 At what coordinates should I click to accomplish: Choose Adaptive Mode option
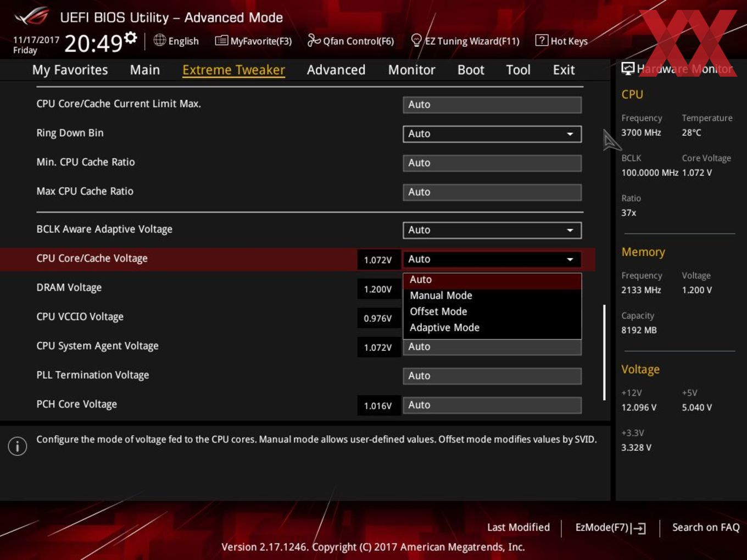[492, 327]
